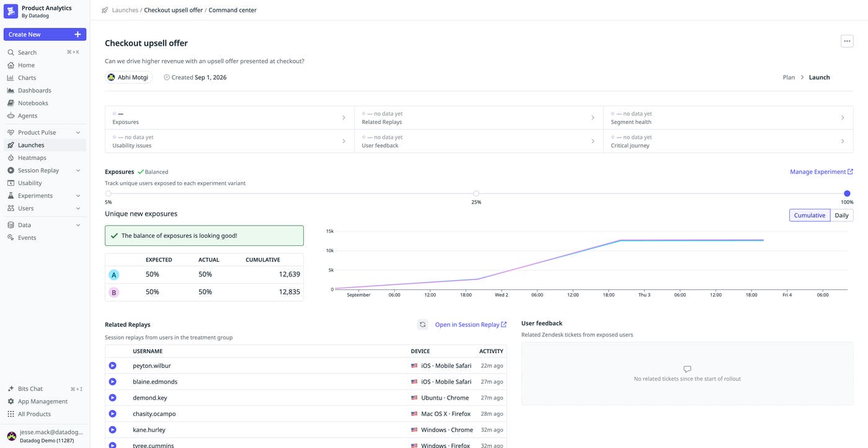Open the Related Replays summary card chevron
868x448 pixels.
pyautogui.click(x=593, y=118)
